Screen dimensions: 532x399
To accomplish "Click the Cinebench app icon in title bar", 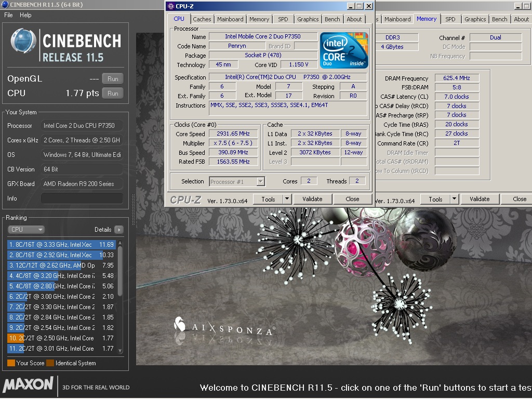I will click(5, 4).
